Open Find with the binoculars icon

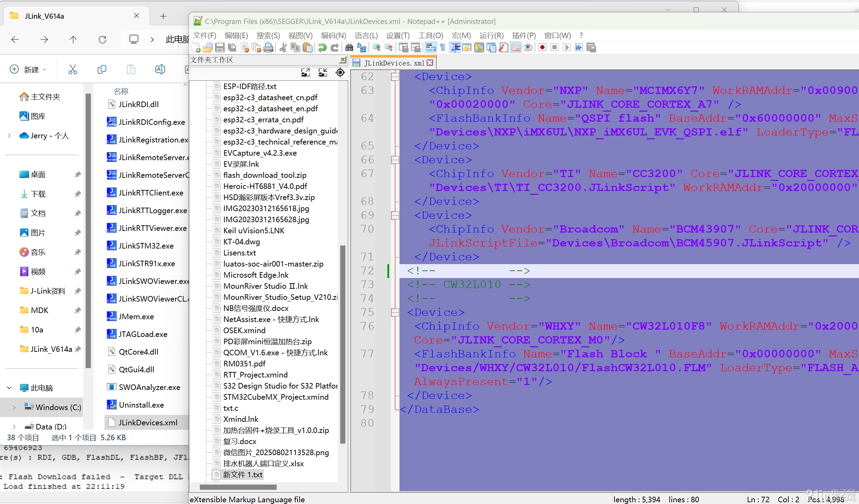coord(349,47)
